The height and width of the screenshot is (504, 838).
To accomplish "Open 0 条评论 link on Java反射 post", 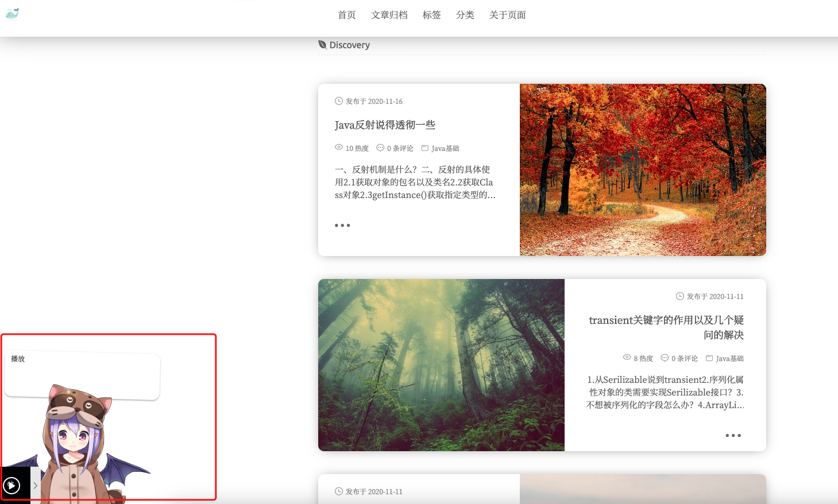I will tap(400, 148).
